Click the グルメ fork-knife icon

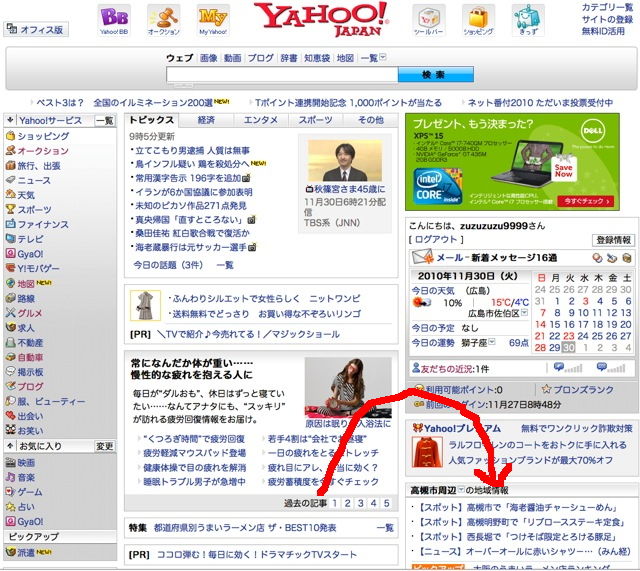(10, 313)
